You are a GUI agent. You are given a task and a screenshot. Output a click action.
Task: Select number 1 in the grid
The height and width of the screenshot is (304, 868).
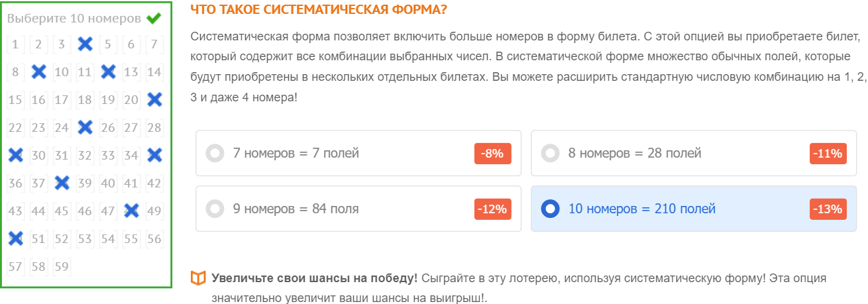tap(15, 44)
